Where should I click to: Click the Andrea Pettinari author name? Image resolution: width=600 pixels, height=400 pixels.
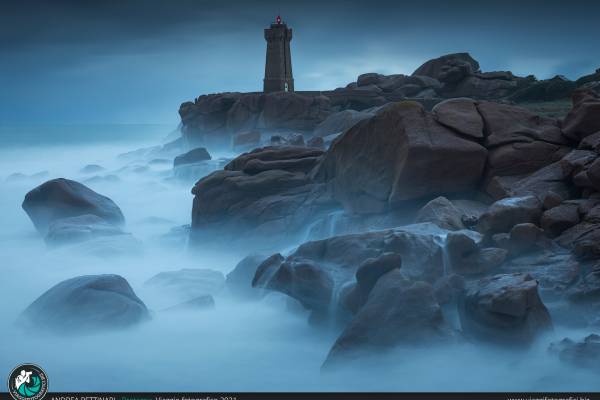click(x=84, y=397)
